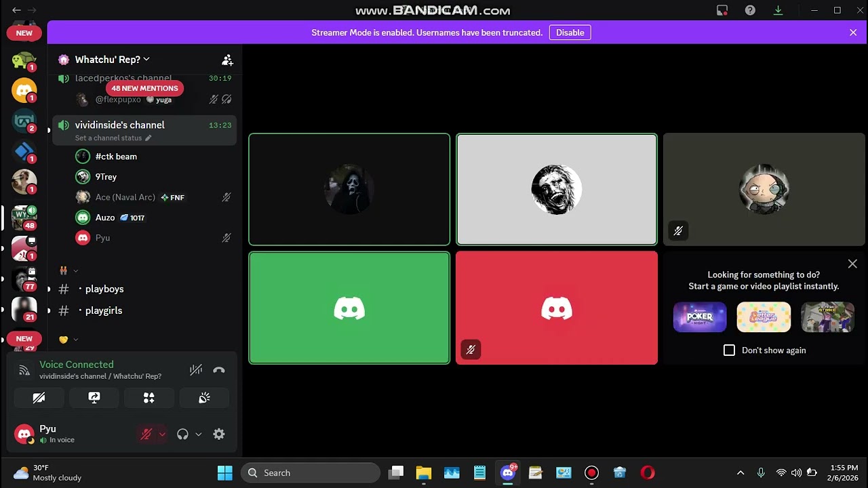Open the playgirls text channel
The height and width of the screenshot is (488, 868).
click(144, 310)
